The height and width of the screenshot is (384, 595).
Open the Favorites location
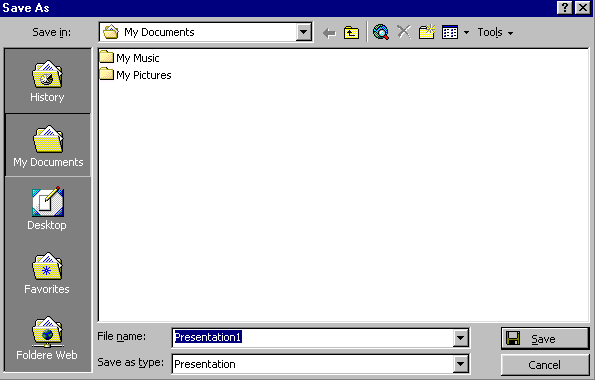47,273
